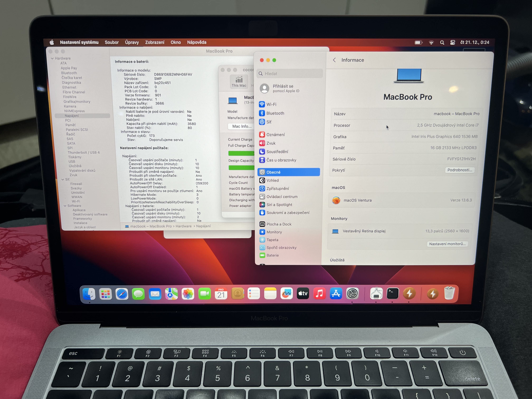Open Spotlight search from the menu bar
Viewport: 532px width, 399px height.
pos(442,43)
